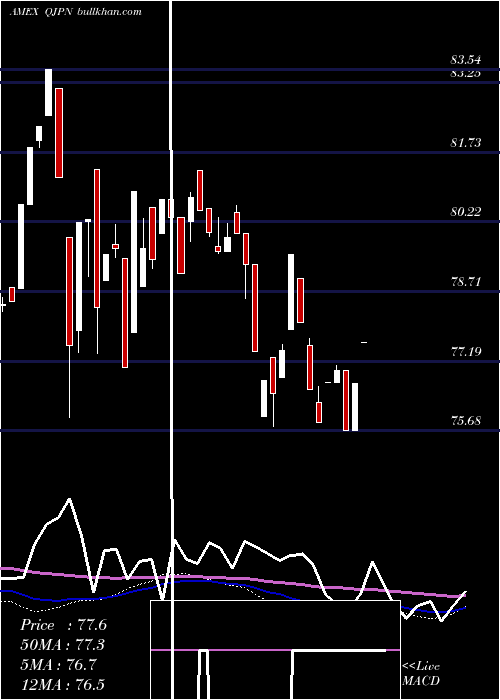Click the 12MA : 76.5 readout

pyautogui.click(x=62, y=685)
